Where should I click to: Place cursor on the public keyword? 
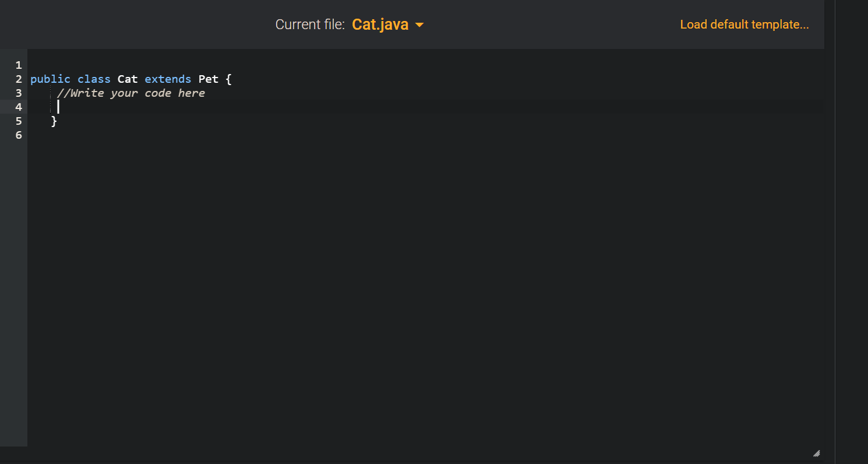pos(50,79)
